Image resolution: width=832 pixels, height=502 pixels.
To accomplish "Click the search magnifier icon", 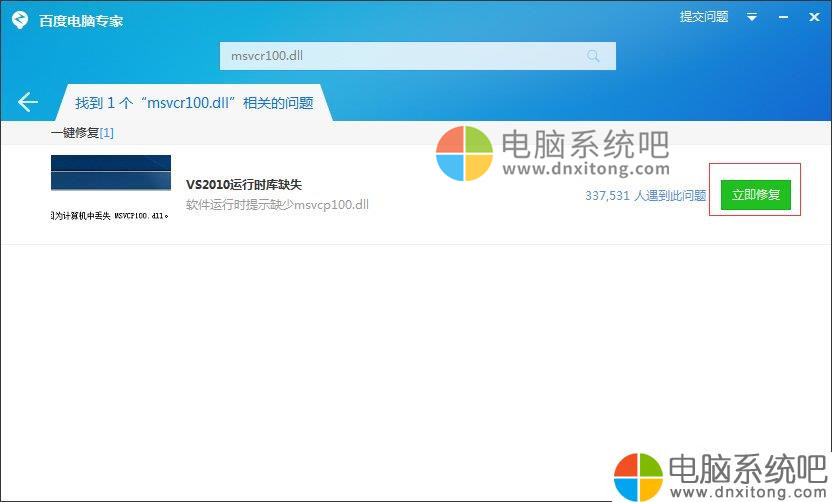I will point(593,56).
